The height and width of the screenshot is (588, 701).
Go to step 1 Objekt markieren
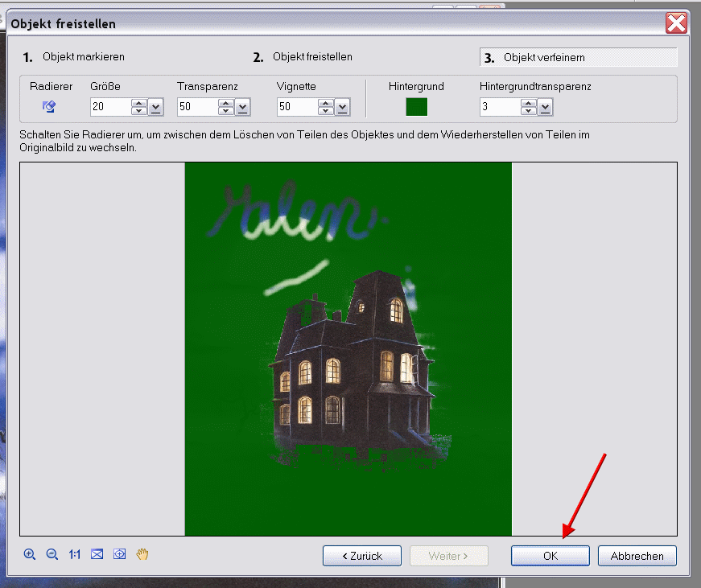point(74,57)
